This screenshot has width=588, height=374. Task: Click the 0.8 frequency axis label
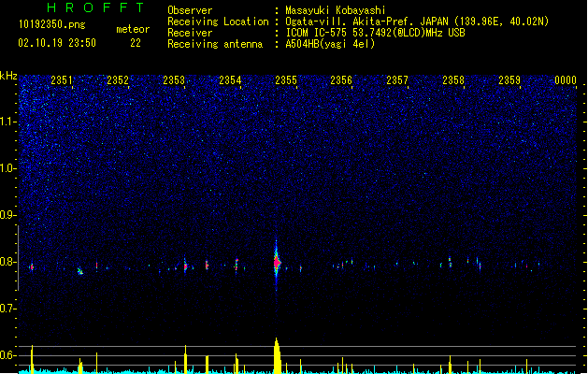[x=7, y=262]
